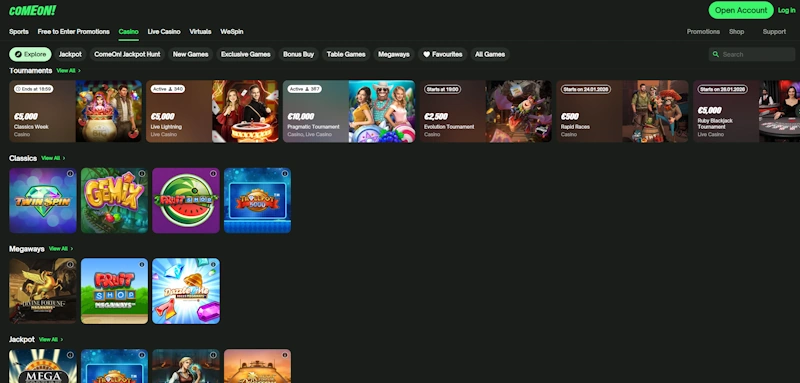
Task: Launch Fruit Shop Megaways game
Action: [x=114, y=291]
